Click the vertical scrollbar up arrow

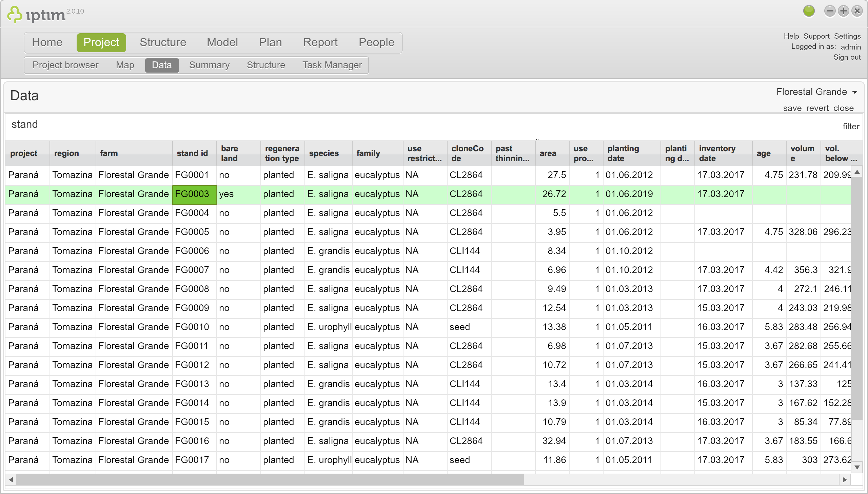[857, 172]
